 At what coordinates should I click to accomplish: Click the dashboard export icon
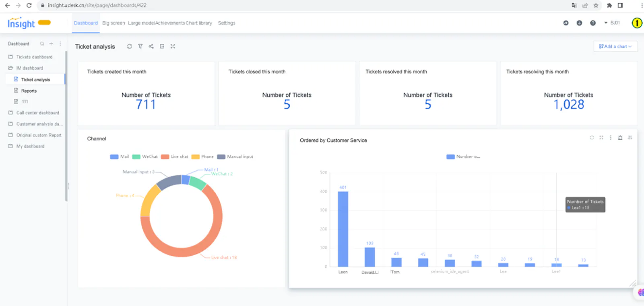click(x=162, y=46)
